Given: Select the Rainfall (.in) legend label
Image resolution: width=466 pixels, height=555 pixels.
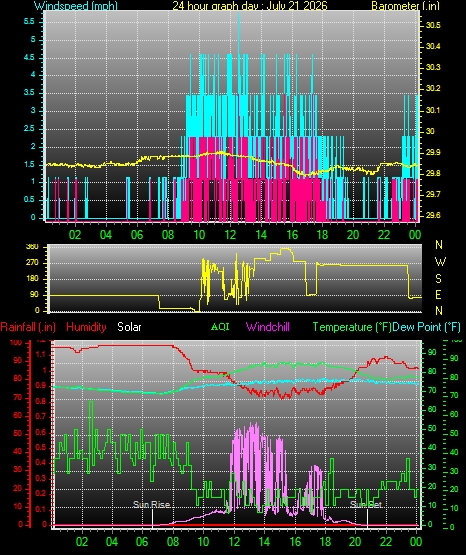Looking at the screenshot, I should click(28, 327).
